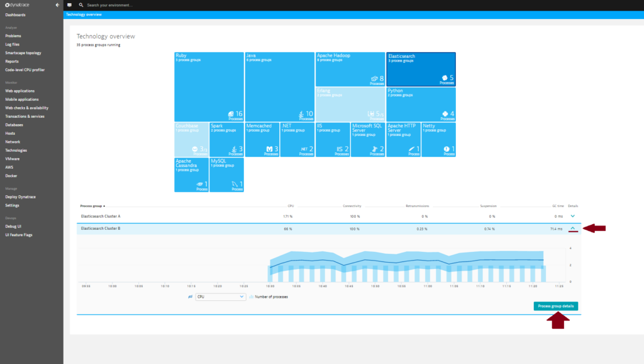Open the Microsoft SQL Server tile
644x364 pixels.
click(369, 139)
